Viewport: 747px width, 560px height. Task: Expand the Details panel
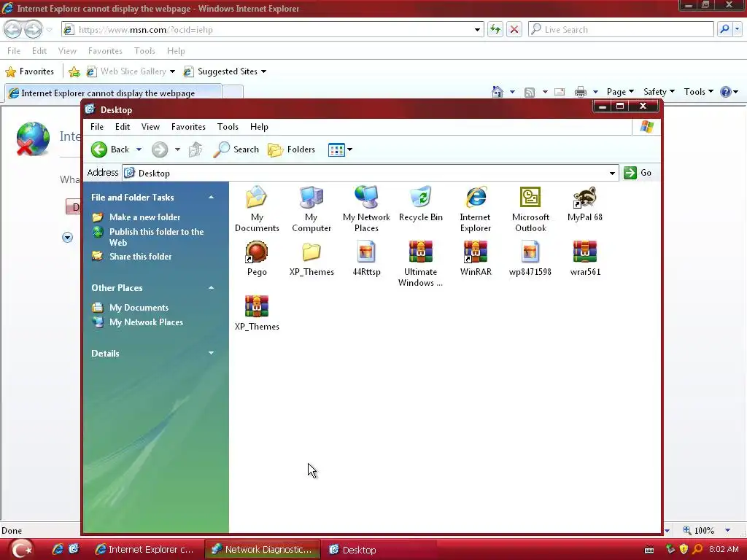coord(211,353)
